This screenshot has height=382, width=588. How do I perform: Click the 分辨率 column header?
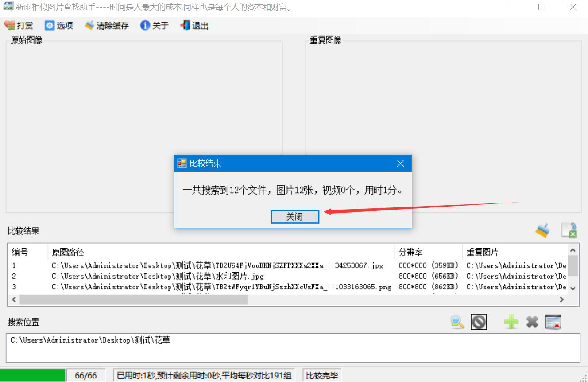[x=429, y=252]
